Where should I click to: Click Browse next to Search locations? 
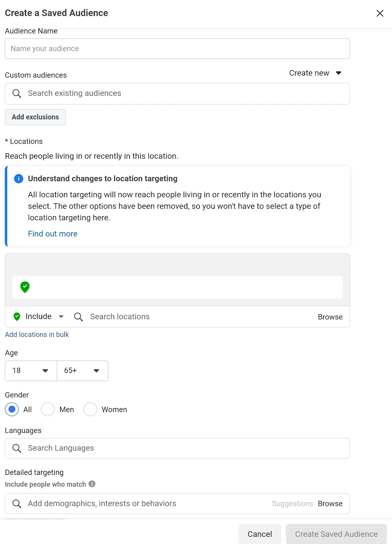click(x=330, y=317)
